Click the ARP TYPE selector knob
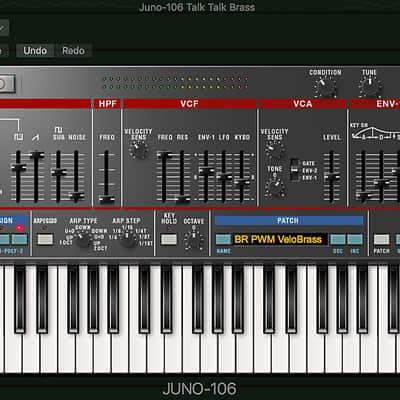Image resolution: width=400 pixels, height=400 pixels. point(83,239)
